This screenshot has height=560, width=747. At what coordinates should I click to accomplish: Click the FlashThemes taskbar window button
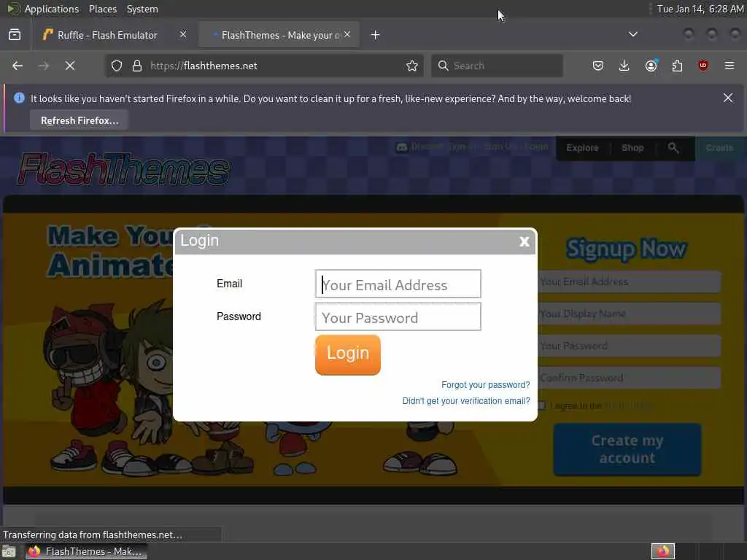pyautogui.click(x=86, y=551)
